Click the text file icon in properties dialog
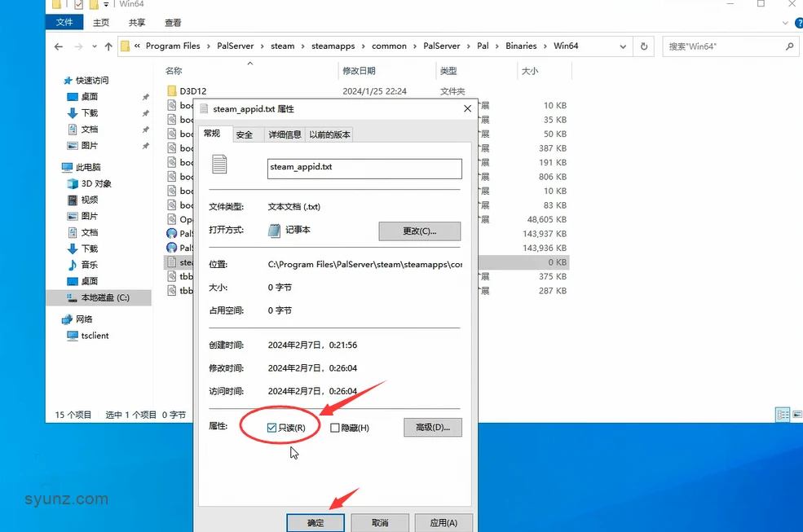 point(219,165)
